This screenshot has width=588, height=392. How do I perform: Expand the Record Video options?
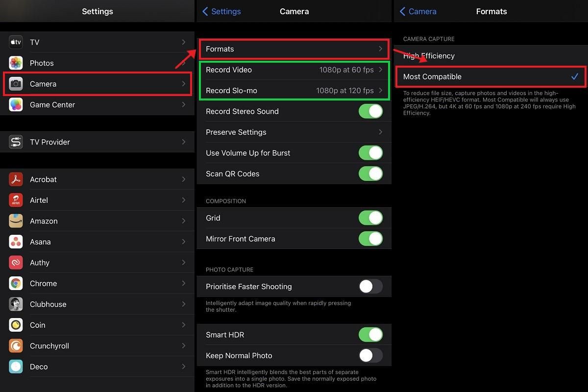294,70
